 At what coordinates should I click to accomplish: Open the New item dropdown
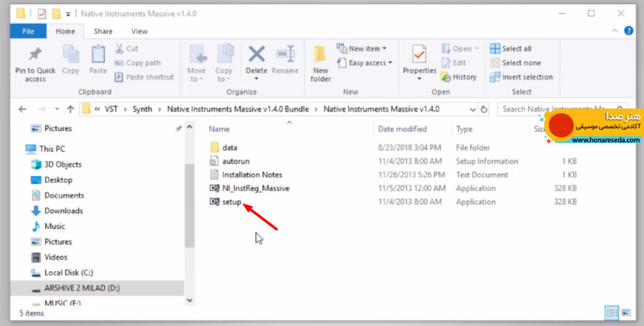(x=362, y=48)
